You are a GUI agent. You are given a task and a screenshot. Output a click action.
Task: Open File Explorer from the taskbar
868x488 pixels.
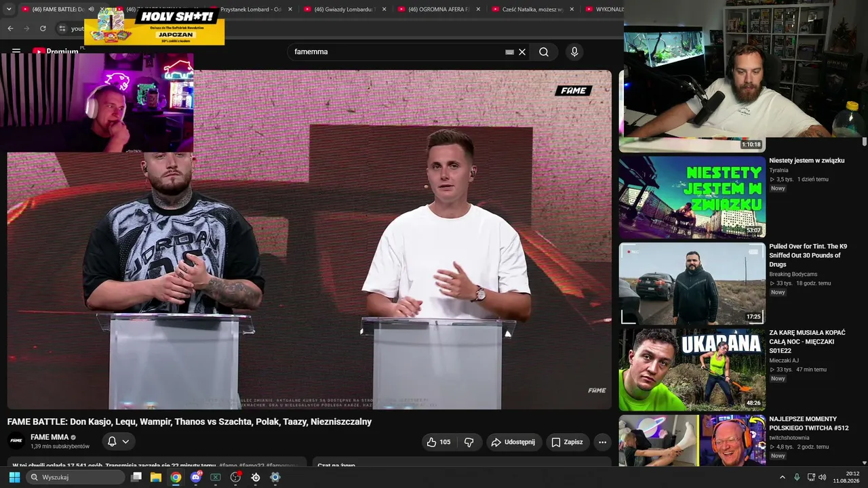tap(156, 477)
